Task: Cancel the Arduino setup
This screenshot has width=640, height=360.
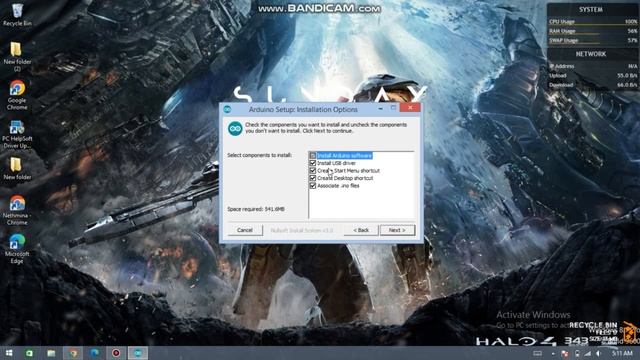Action: pos(245,230)
